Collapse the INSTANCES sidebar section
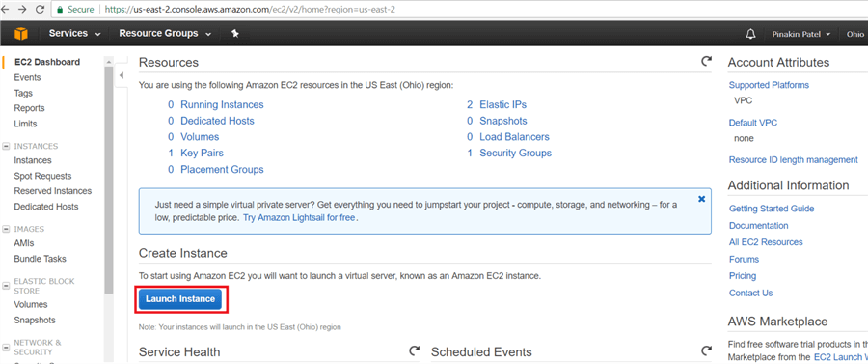Viewport: 868px width, 364px height. click(6, 146)
